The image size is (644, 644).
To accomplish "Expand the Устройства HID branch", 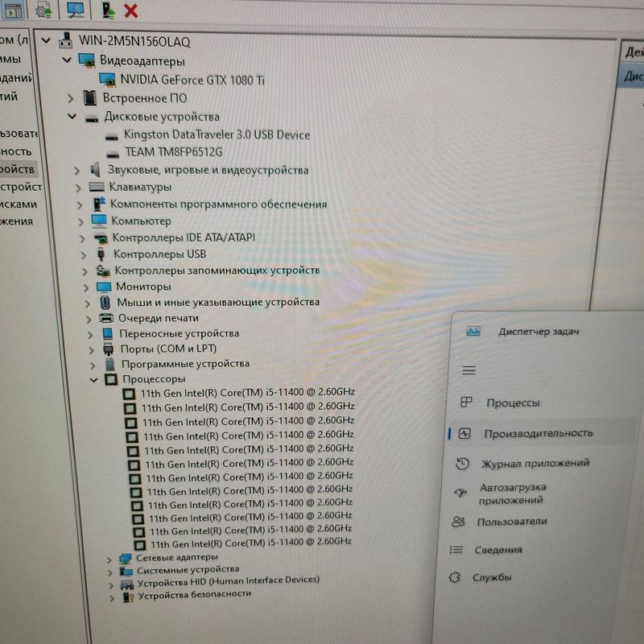I will click(x=111, y=585).
